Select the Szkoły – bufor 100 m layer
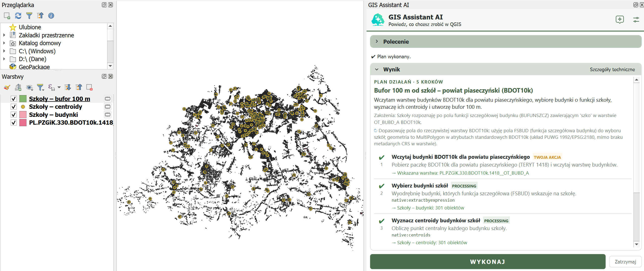This screenshot has width=644, height=271. pos(59,99)
